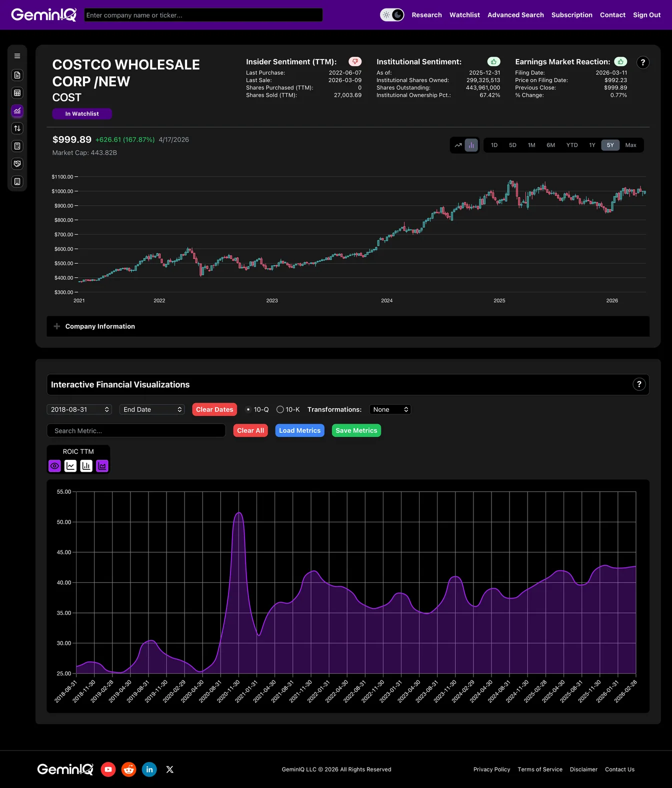
Task: Click the Save Metrics button
Action: [x=356, y=430]
